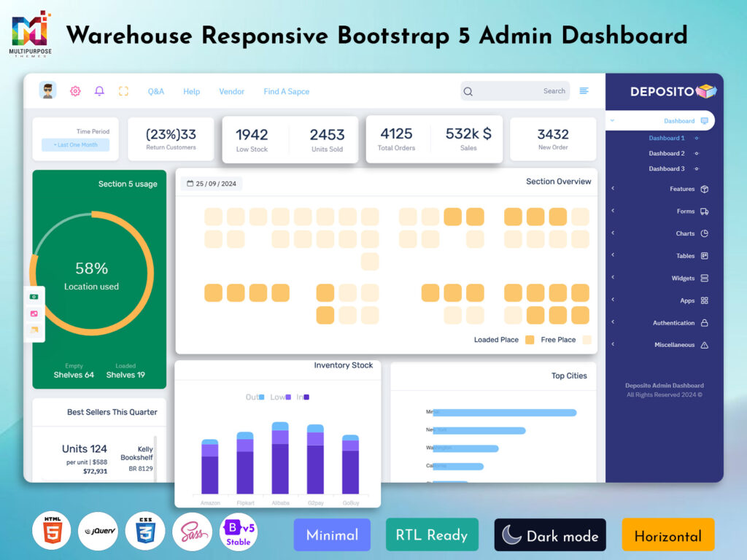This screenshot has height=560, width=747.
Task: Click the Dark mode button
Action: pyautogui.click(x=550, y=534)
